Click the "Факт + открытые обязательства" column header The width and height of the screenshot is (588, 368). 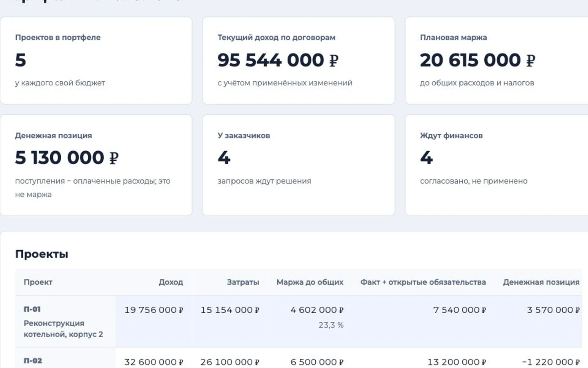(x=423, y=282)
